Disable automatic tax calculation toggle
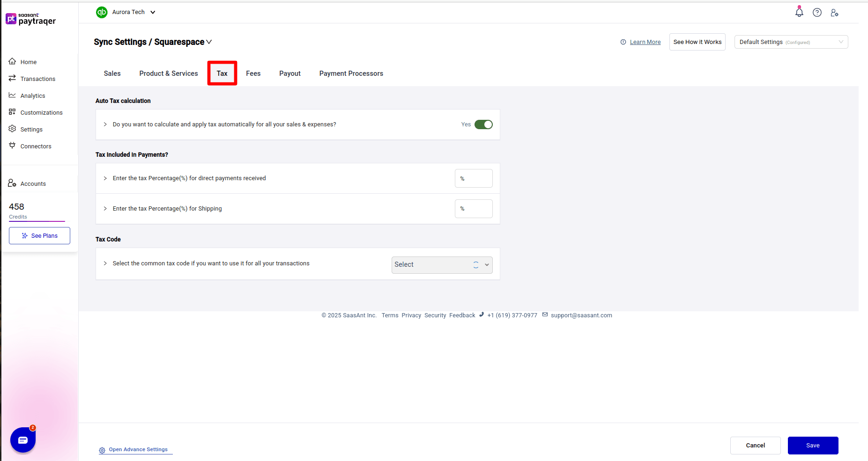The width and height of the screenshot is (868, 461). tap(484, 124)
